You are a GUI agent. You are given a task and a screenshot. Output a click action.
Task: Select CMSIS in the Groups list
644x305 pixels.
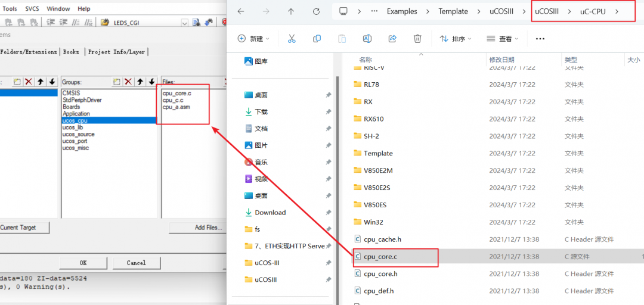coord(70,93)
